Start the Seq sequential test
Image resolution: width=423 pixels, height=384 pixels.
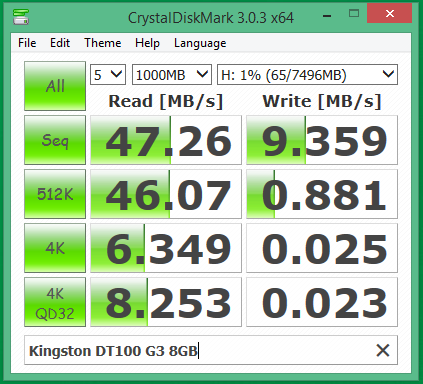coord(55,140)
